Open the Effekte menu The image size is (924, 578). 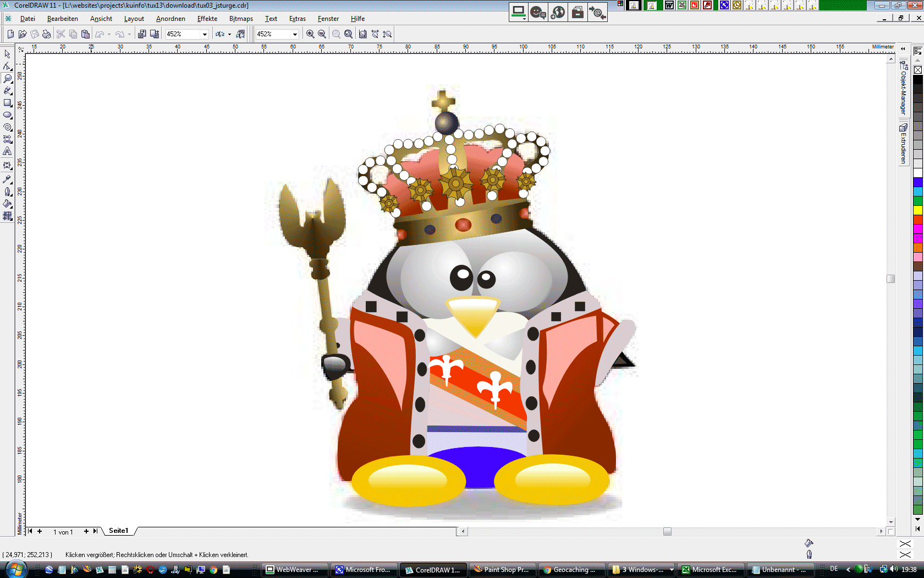coord(207,19)
